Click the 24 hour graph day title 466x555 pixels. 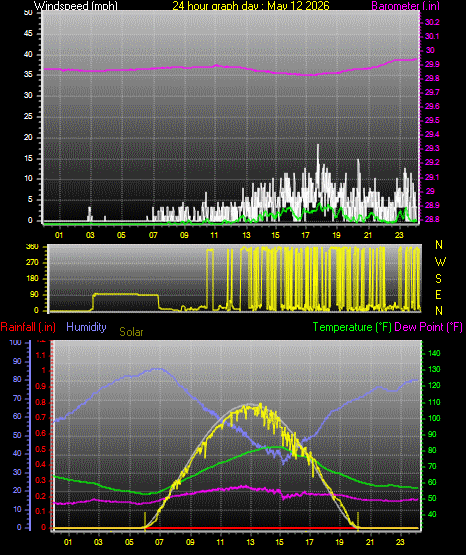tap(251, 5)
